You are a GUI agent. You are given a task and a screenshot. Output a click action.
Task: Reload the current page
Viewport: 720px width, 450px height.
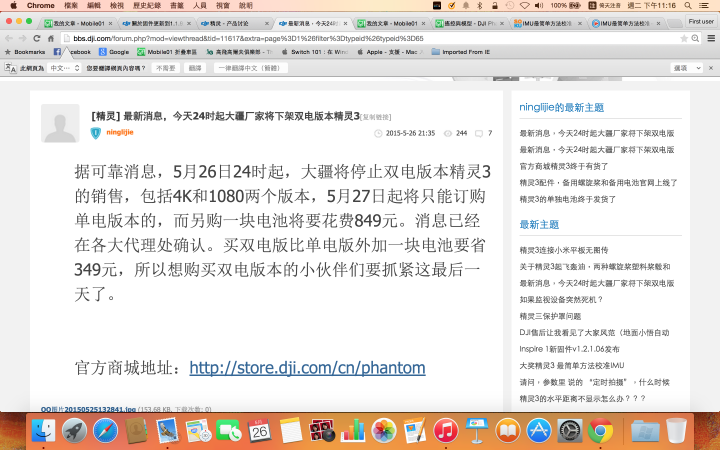pyautogui.click(x=37, y=39)
